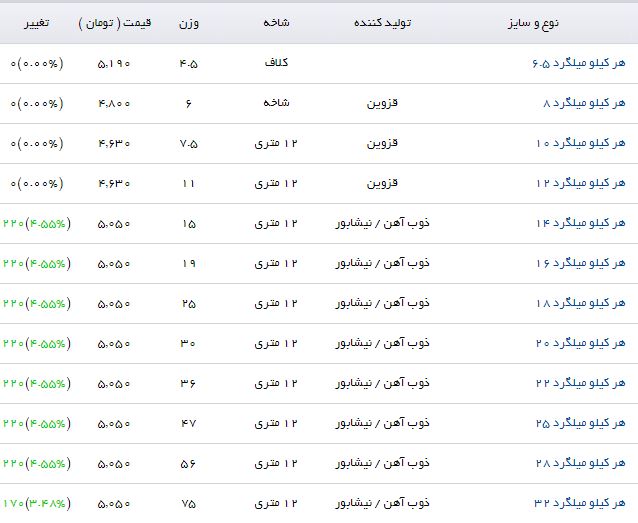Select weight ۱۹ in the میلگرد ۱۶ row
The height and width of the screenshot is (523, 638).
pyautogui.click(x=189, y=264)
